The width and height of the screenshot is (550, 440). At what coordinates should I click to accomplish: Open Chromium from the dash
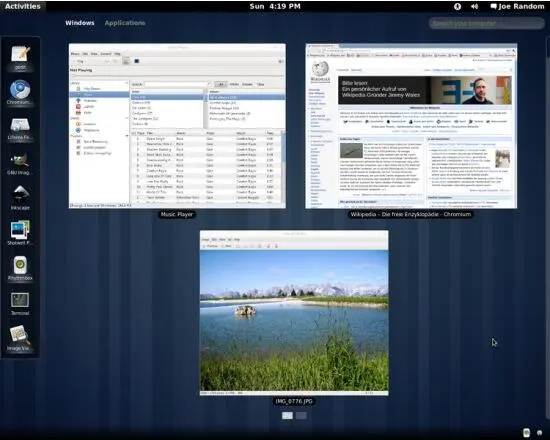tap(20, 93)
